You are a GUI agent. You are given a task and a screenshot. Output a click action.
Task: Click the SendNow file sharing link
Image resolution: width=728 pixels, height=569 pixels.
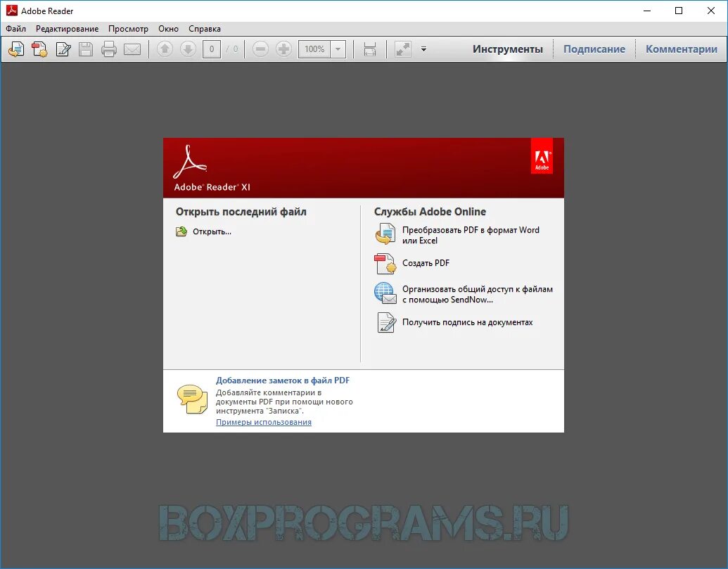478,294
